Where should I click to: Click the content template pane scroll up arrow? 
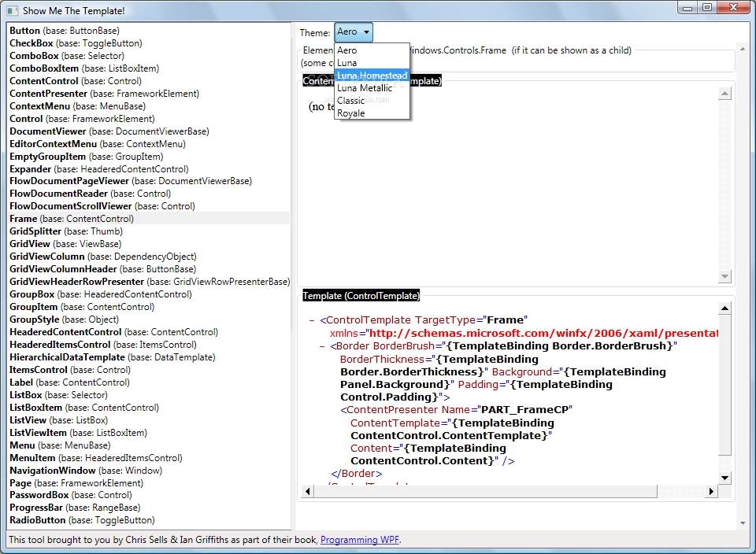(x=724, y=94)
